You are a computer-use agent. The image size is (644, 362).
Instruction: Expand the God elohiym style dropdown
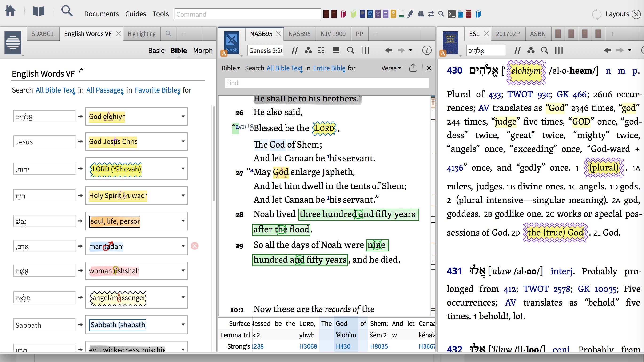[x=183, y=117]
